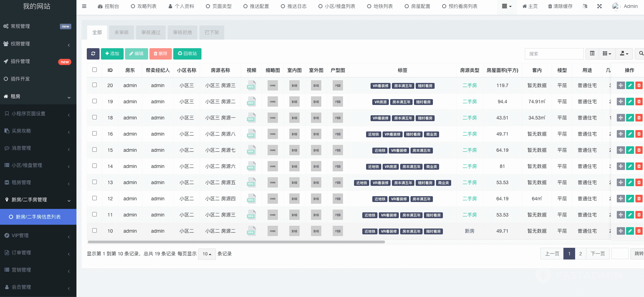Switch to the 审核通过 tab
Image resolution: width=644 pixels, height=297 pixels.
[x=151, y=32]
